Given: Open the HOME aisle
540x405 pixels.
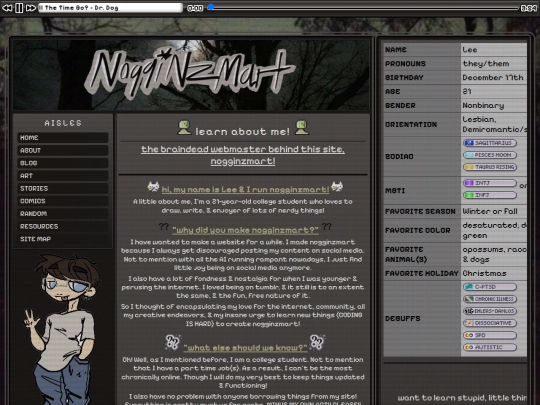Looking at the screenshot, I should (x=63, y=138).
